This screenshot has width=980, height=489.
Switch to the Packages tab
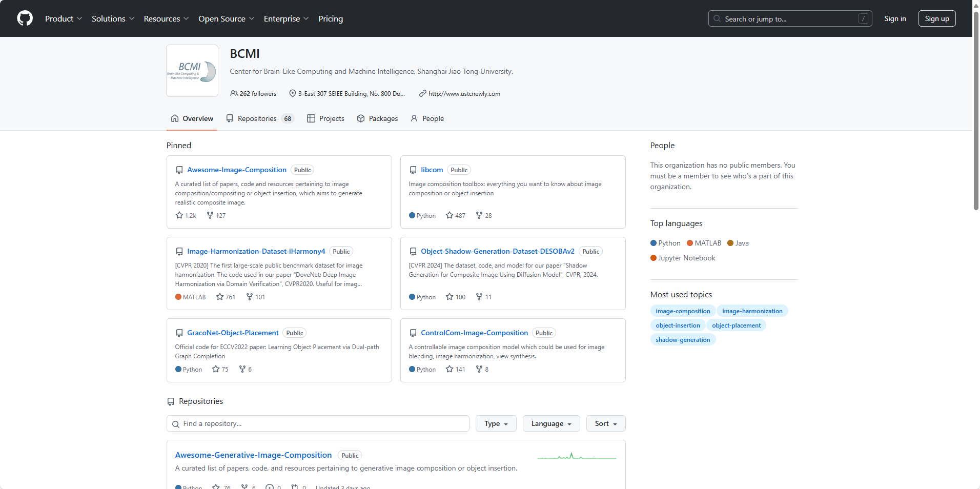click(377, 118)
